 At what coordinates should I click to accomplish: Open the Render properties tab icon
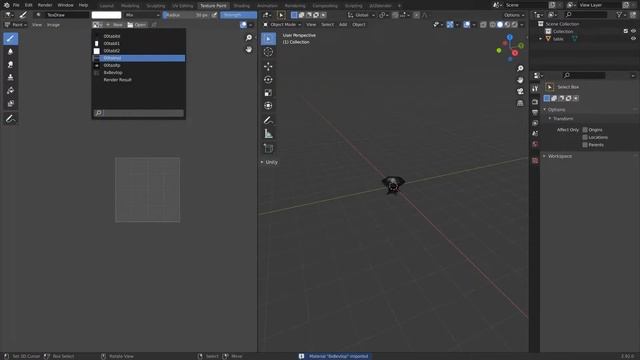(x=535, y=102)
